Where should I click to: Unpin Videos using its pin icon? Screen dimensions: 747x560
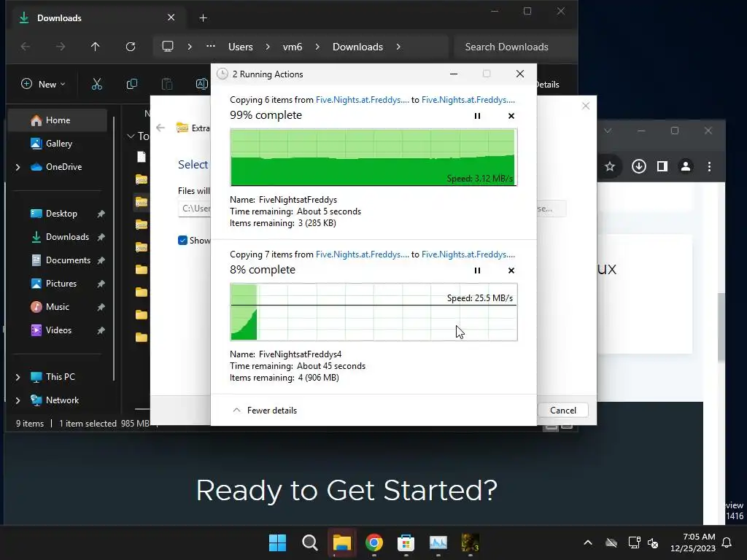click(101, 330)
